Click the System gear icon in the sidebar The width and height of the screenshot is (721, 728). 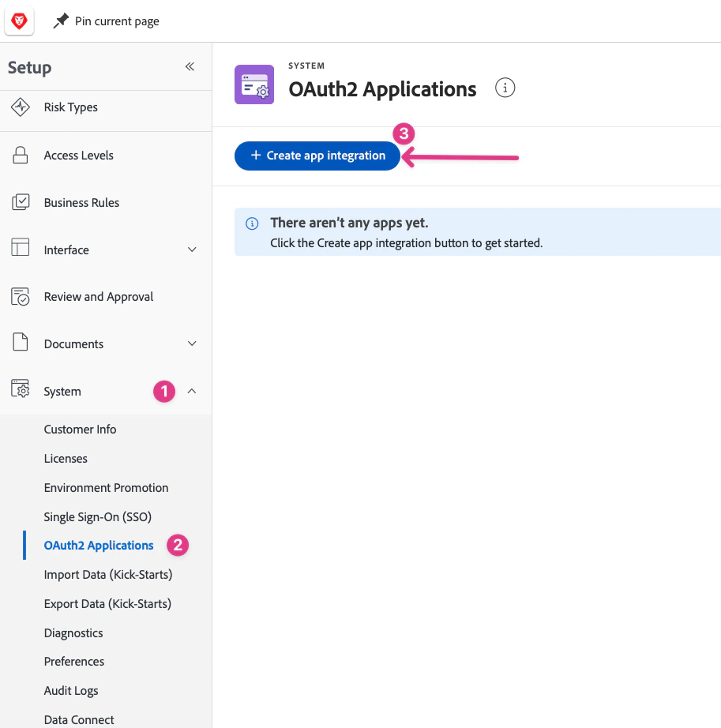pos(19,391)
